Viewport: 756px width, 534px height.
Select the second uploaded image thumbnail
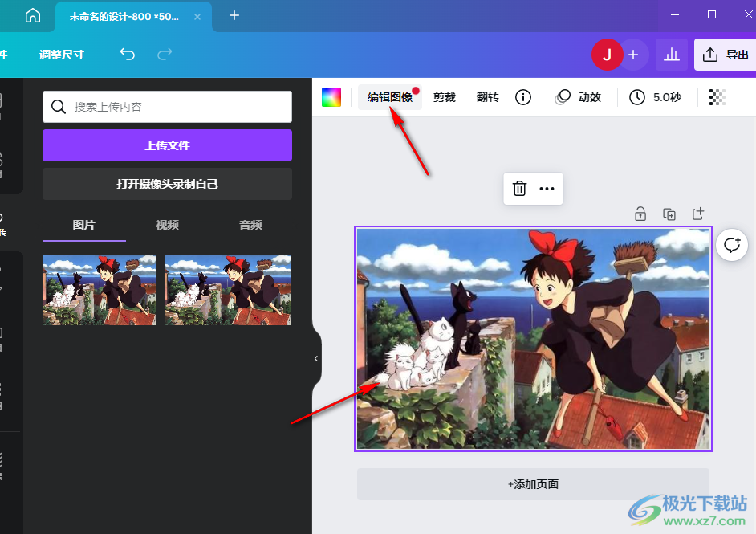(228, 291)
